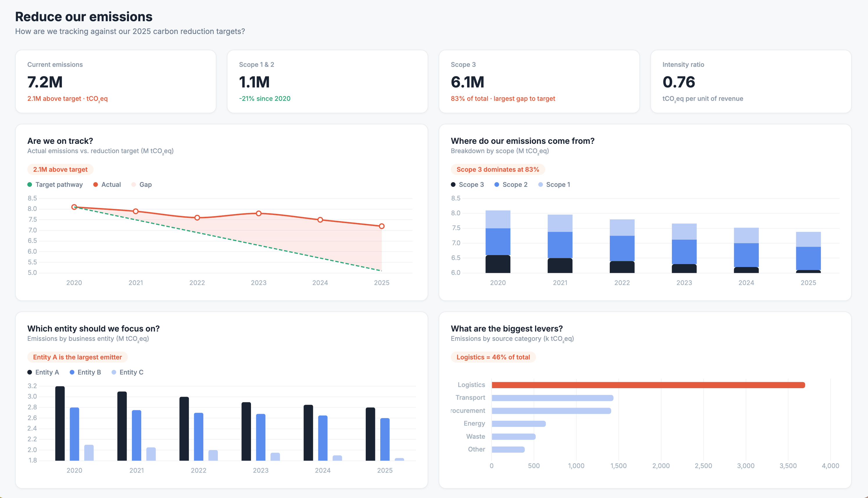Select the red Logistics bar

tap(648, 385)
